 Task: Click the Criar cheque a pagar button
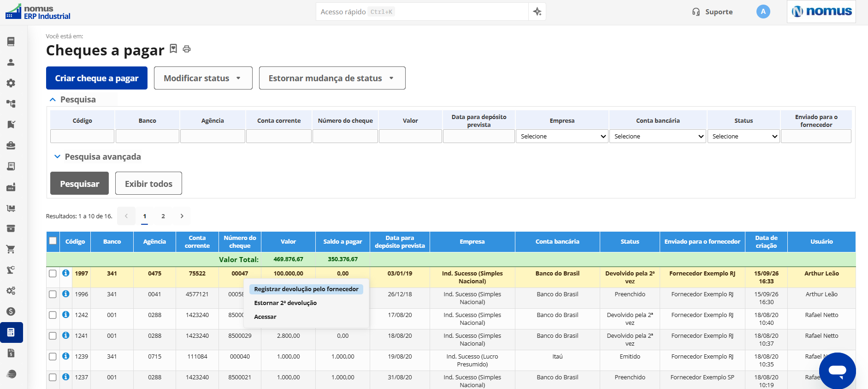[97, 78]
